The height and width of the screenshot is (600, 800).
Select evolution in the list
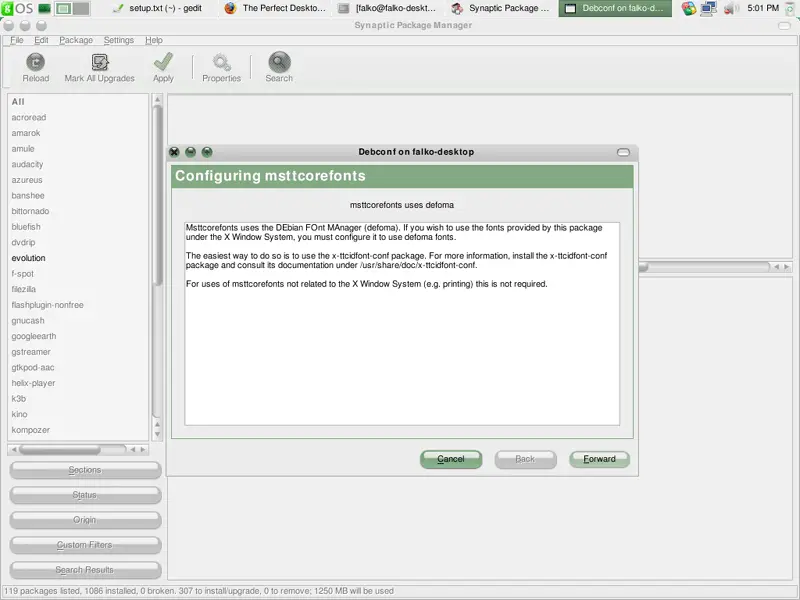point(78,258)
